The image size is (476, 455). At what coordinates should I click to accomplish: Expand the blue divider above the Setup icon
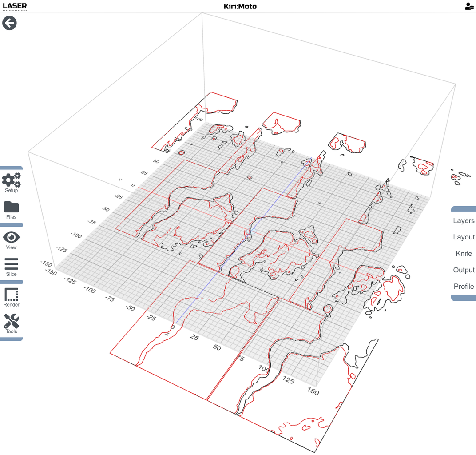tap(12, 168)
